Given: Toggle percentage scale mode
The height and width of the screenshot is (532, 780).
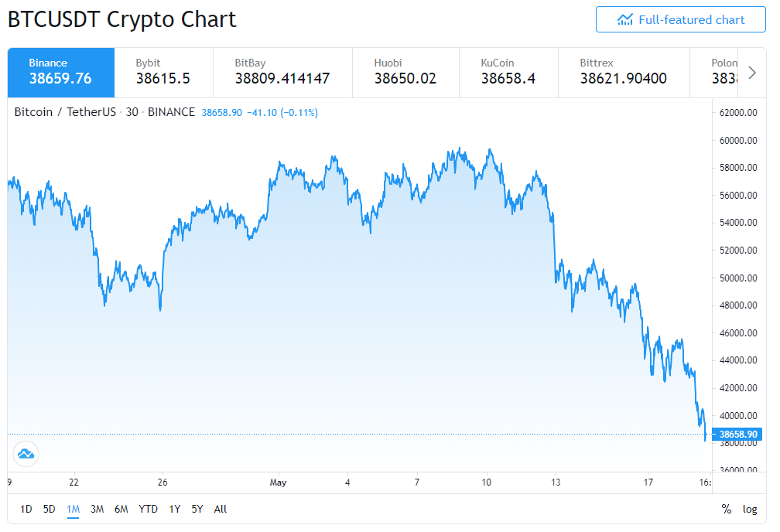Looking at the screenshot, I should click(x=727, y=509).
